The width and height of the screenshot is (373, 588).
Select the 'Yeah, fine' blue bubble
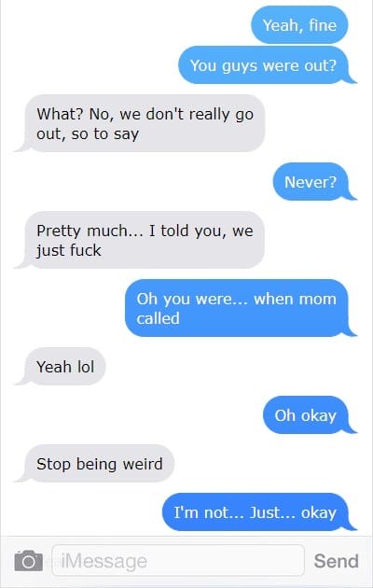[x=299, y=25]
